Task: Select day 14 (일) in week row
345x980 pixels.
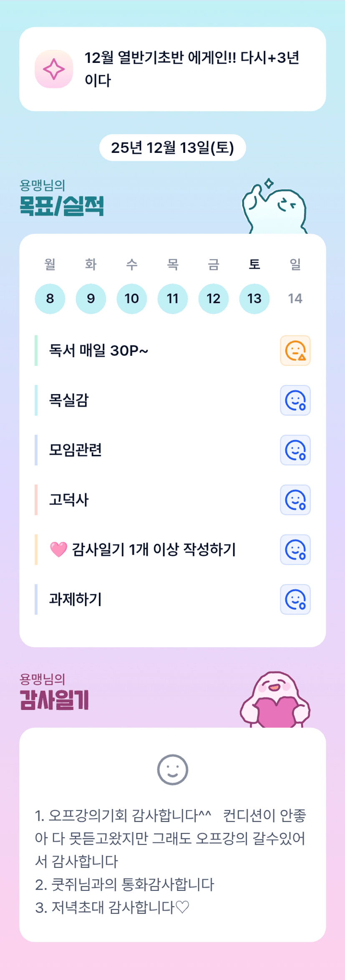Action: click(x=295, y=298)
